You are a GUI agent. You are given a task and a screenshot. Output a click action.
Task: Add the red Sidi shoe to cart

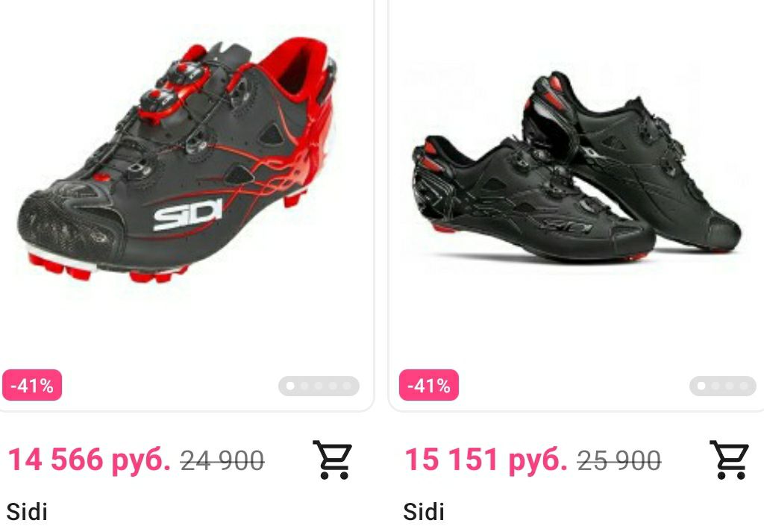click(x=332, y=460)
